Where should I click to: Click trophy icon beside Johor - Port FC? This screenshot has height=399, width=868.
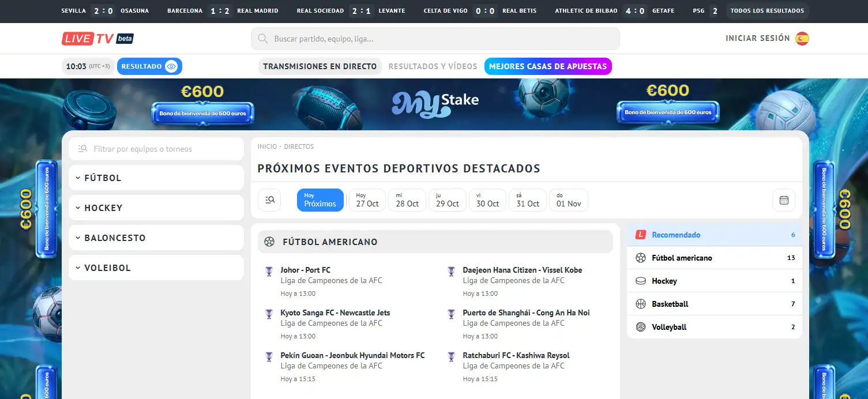pyautogui.click(x=269, y=271)
